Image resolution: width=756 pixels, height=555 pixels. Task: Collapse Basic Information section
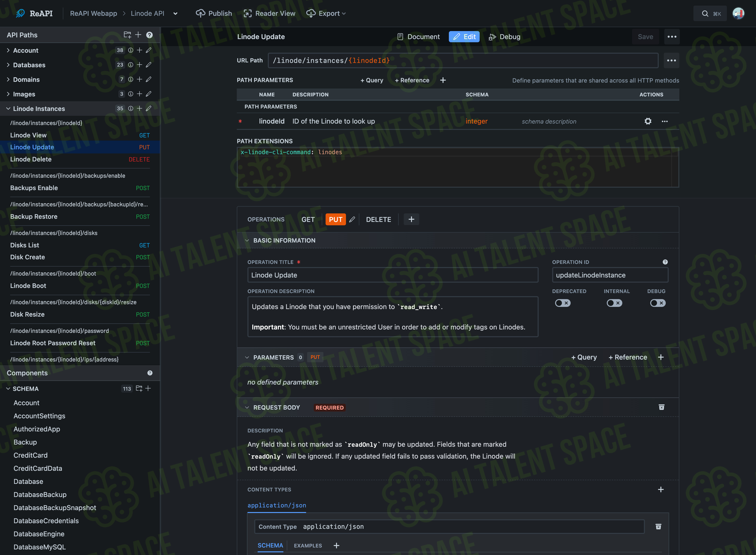[x=247, y=241]
